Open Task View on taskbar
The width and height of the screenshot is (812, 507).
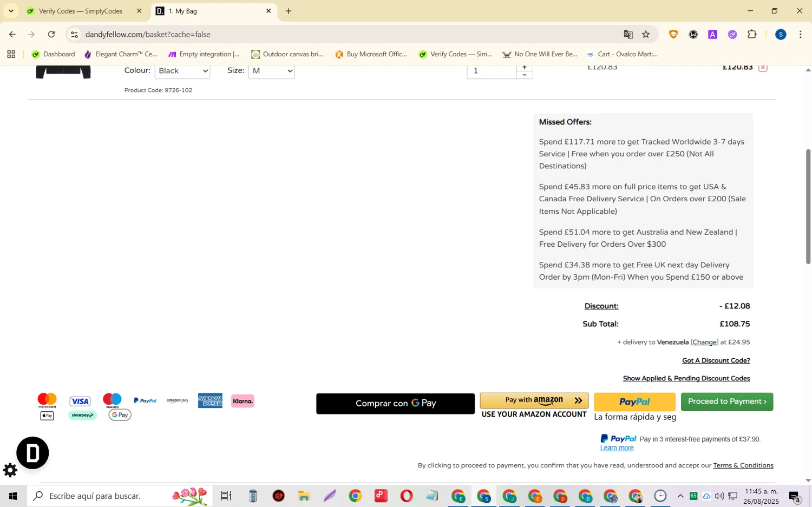[x=226, y=496]
